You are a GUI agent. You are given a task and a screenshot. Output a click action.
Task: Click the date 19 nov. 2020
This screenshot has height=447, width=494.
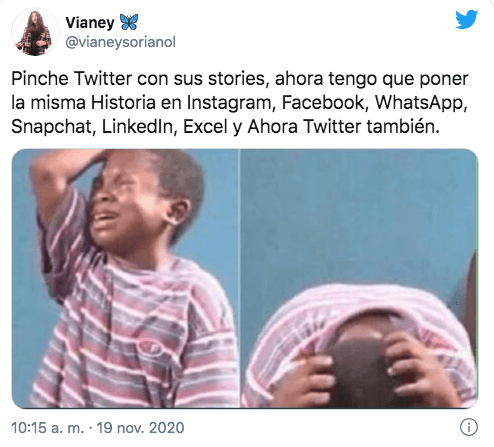tap(140, 428)
